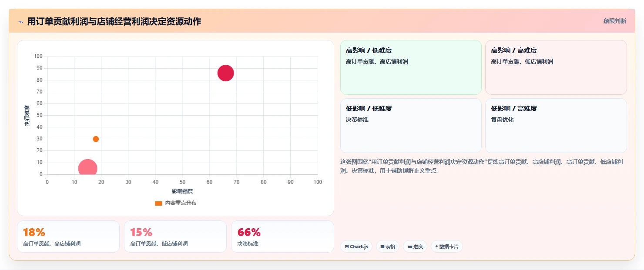Screen dimensions: 644x270
Task: Click the 表格 chip icon
Action: coord(382,247)
